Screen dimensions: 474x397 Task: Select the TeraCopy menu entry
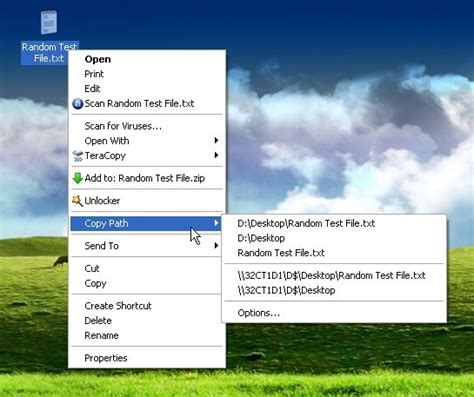(x=147, y=156)
